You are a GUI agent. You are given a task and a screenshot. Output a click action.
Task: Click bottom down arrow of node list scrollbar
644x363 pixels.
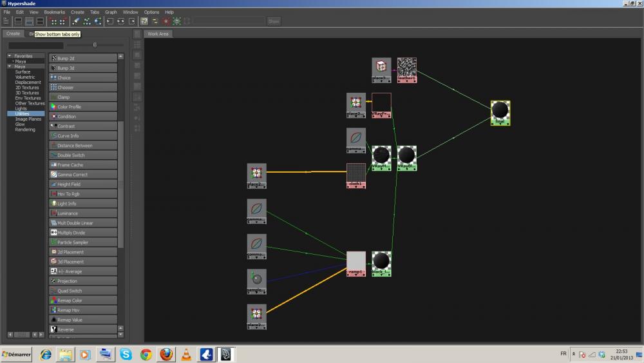[121, 335]
